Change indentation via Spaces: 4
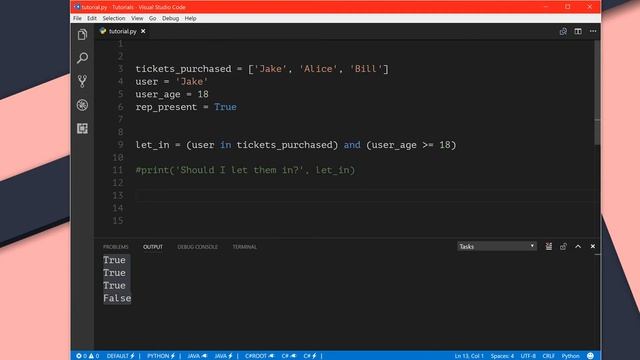Screen dimensions: 640x360 coord(502,356)
